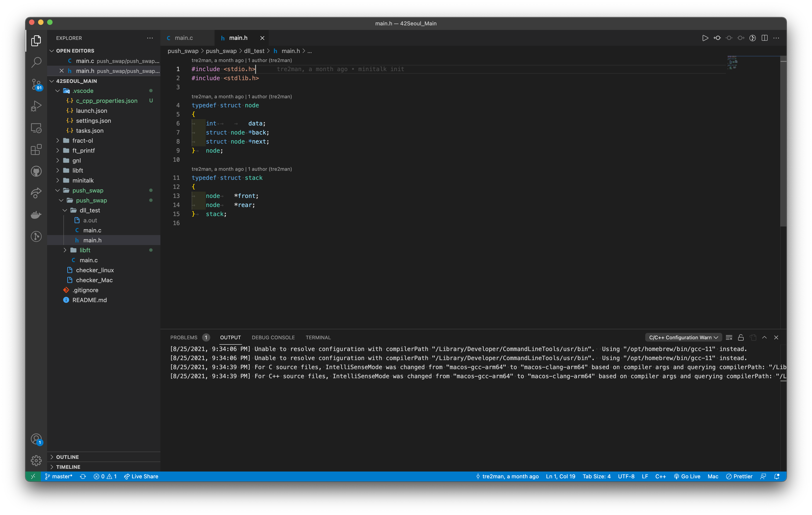Expand the minitalk folder

coord(83,180)
